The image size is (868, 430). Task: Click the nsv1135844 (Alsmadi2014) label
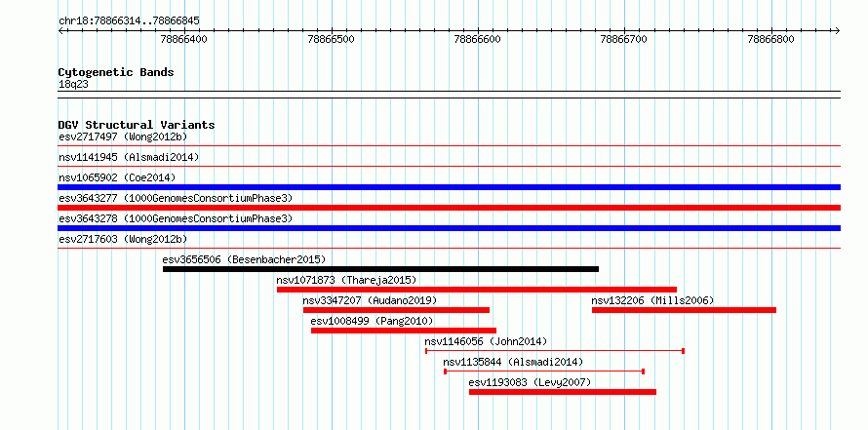[513, 362]
